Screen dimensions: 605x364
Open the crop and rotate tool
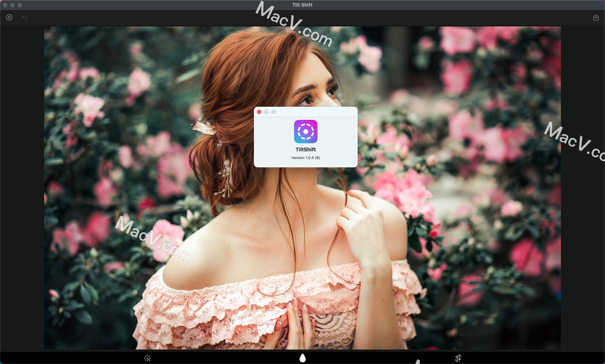coord(458,358)
